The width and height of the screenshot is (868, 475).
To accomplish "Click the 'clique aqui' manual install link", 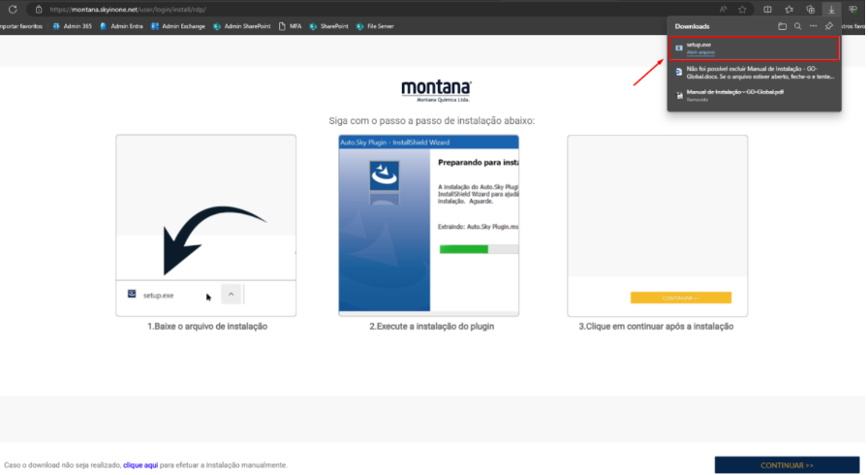I will [139, 465].
